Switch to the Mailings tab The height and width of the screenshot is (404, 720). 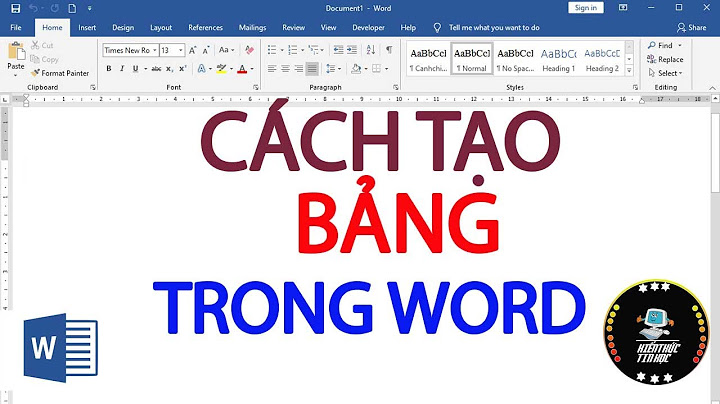pyautogui.click(x=253, y=28)
